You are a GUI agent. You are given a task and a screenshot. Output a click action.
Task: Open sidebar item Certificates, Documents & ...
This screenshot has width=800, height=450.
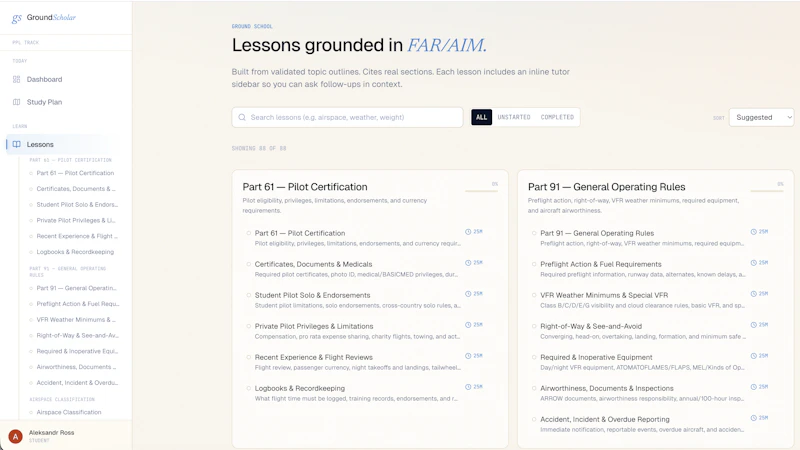click(x=76, y=189)
